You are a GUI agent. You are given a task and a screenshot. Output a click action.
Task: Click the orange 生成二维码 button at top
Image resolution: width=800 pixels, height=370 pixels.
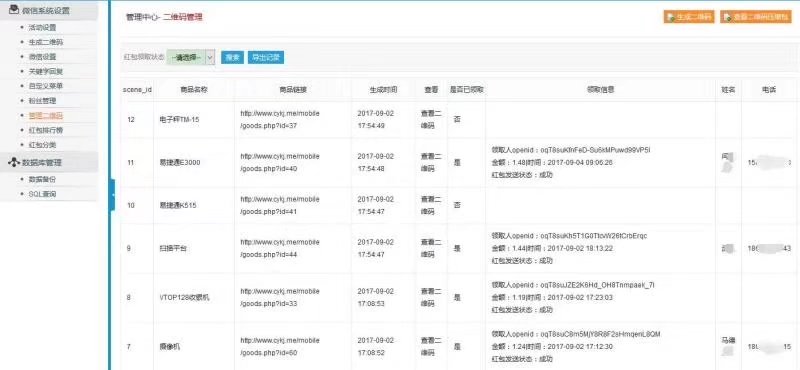point(689,17)
